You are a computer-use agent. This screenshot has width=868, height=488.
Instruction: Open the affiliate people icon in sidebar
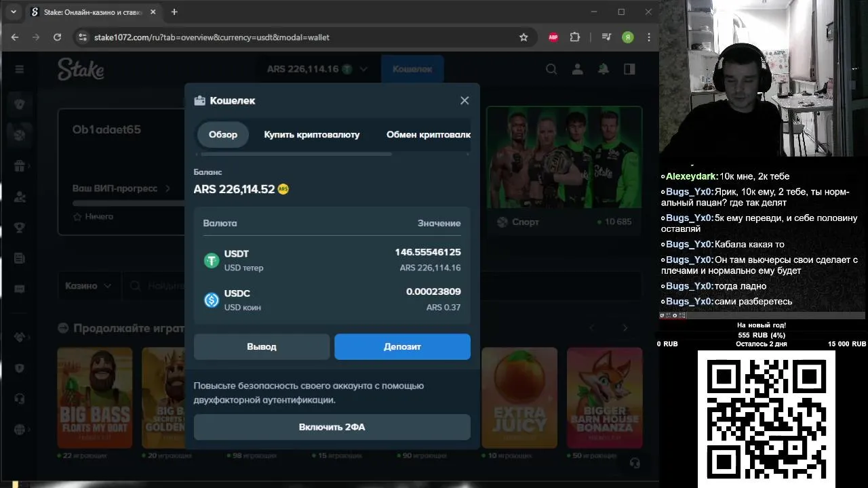[19, 197]
